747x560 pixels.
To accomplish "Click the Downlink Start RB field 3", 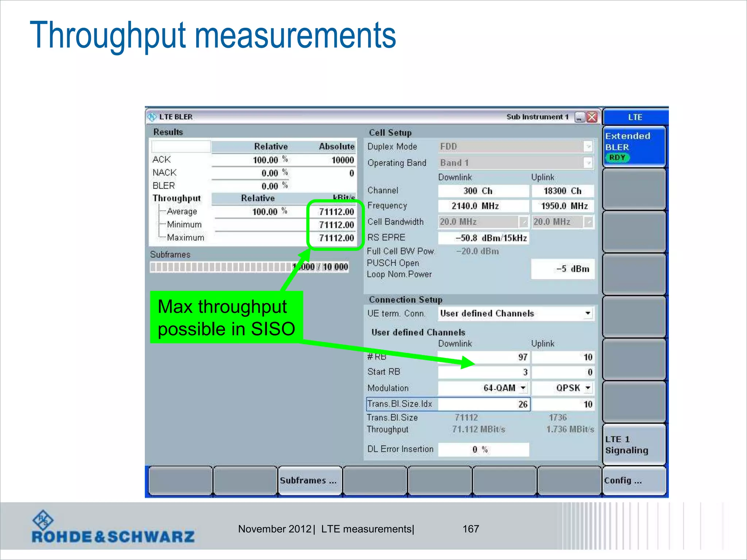I will click(483, 372).
